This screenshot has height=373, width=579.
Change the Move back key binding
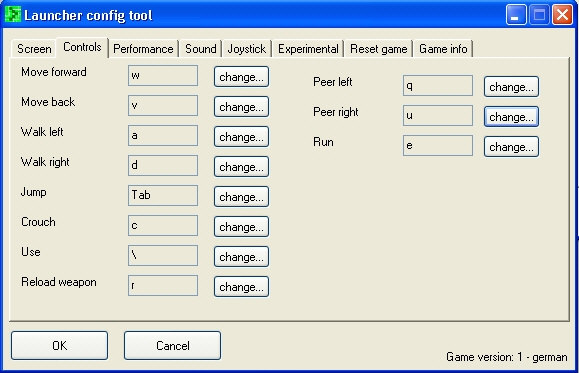click(x=241, y=107)
